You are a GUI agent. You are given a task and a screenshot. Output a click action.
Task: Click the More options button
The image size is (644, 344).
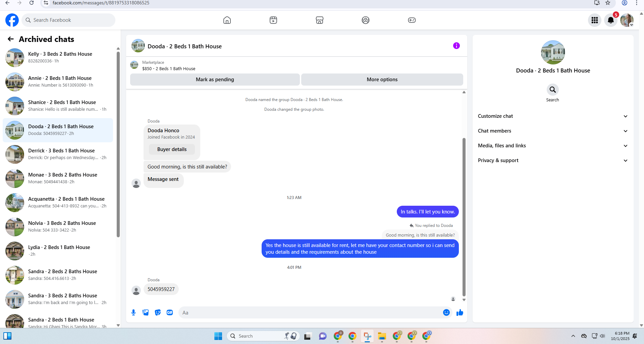382,80
